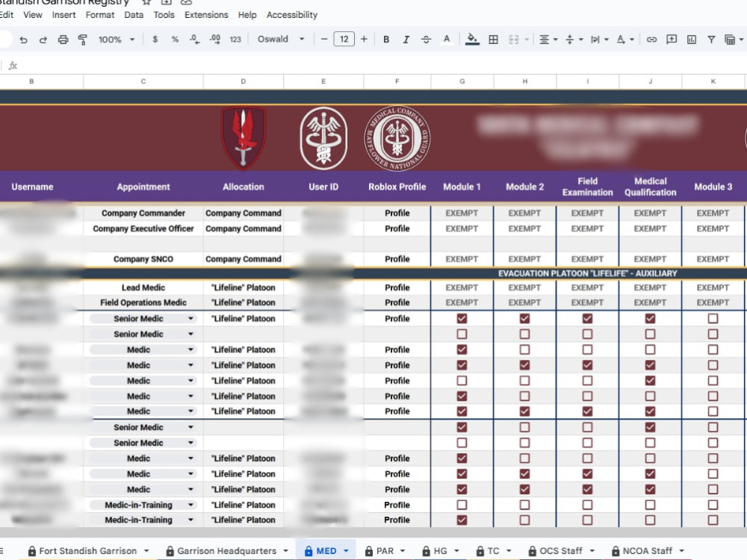Open the borders menu

pos(494,40)
